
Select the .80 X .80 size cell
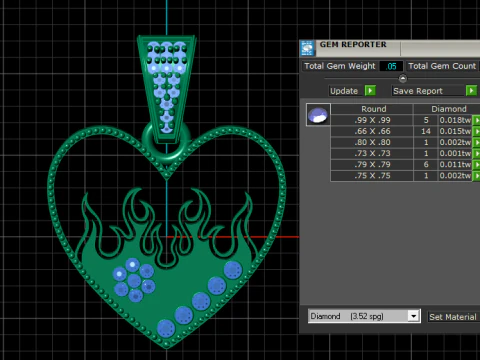(x=372, y=142)
